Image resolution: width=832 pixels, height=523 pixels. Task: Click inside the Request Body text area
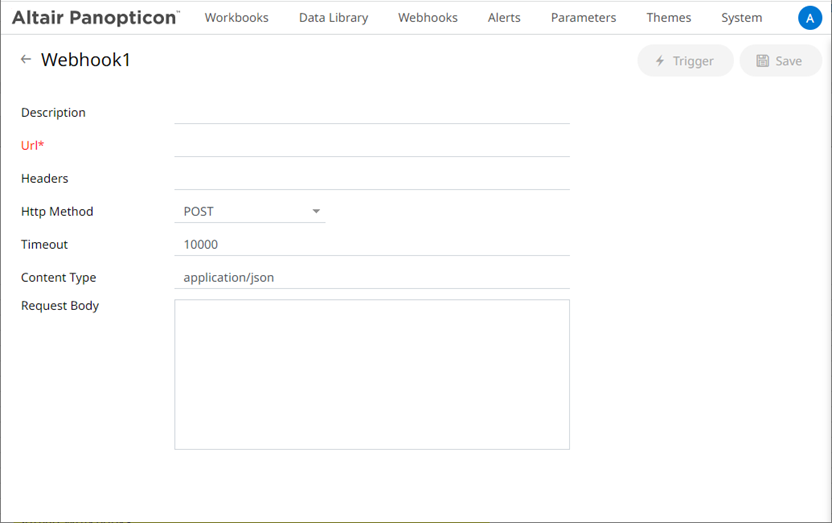click(372, 374)
